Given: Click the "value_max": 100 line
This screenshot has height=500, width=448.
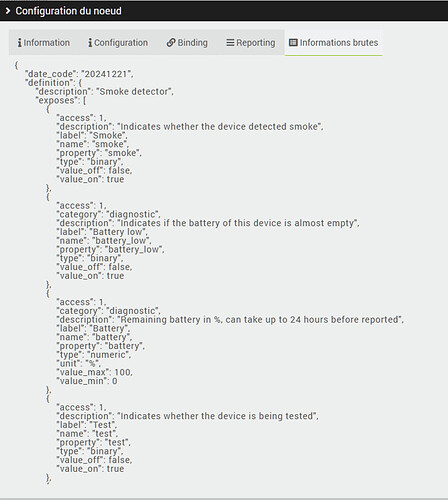Looking at the screenshot, I should pos(95,372).
